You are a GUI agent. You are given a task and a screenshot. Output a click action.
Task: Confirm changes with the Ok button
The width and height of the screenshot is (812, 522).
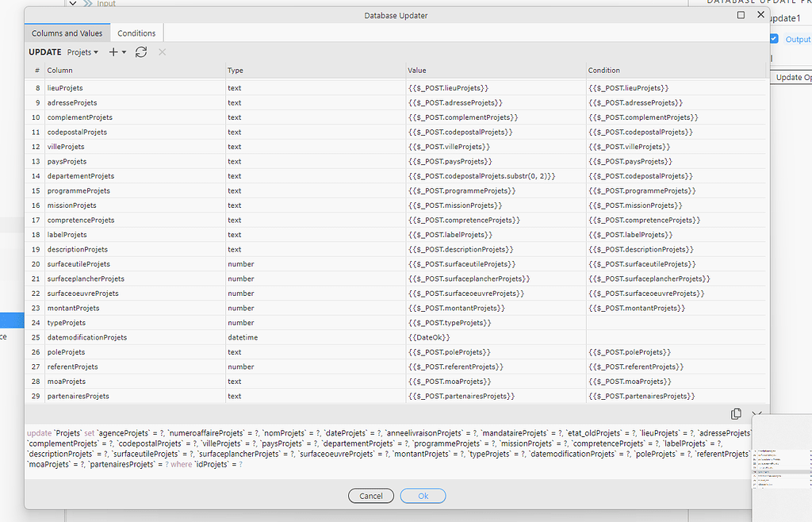coord(423,495)
